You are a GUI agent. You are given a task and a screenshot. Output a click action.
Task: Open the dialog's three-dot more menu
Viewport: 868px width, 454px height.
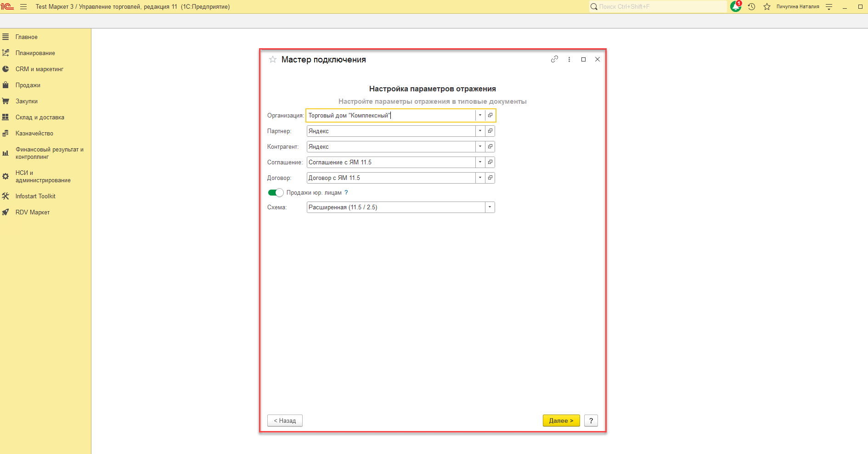coord(569,60)
